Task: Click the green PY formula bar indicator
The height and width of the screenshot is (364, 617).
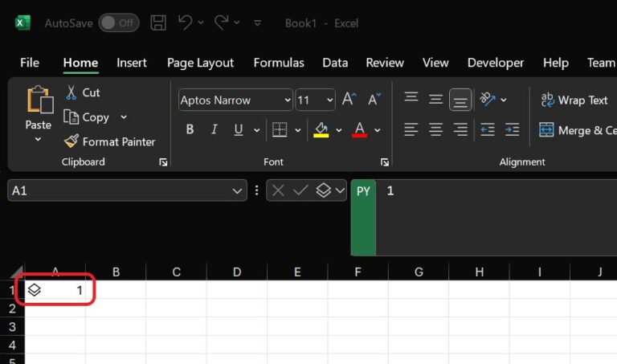Action: click(363, 218)
